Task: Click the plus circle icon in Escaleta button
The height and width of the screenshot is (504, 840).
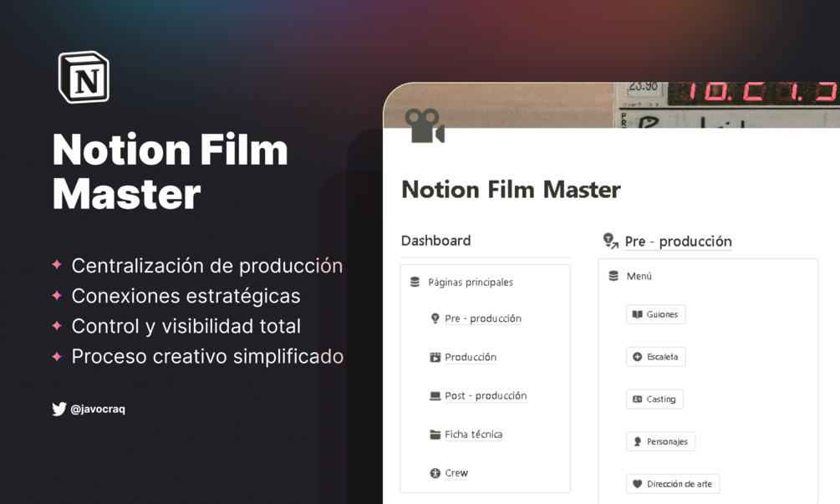Action: 637,357
